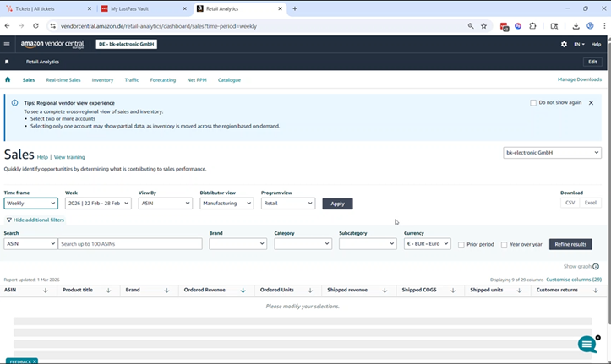Click the Show graph info icon

point(596,266)
